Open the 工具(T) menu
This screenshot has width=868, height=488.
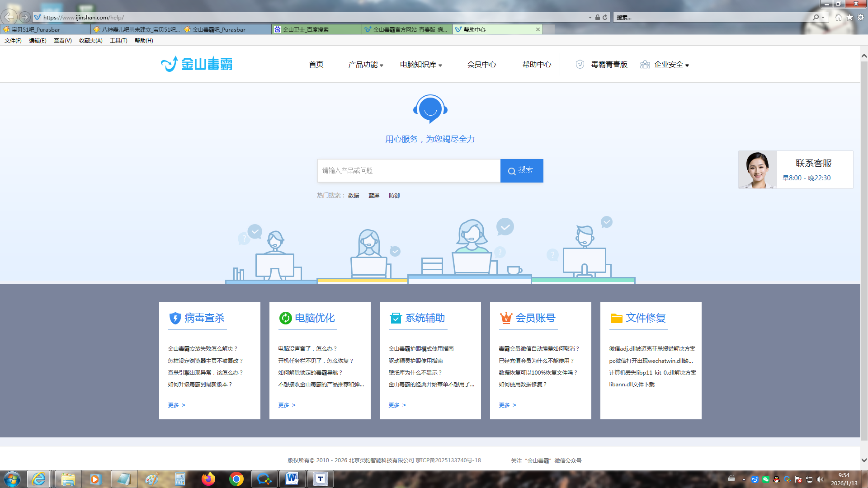tap(118, 41)
